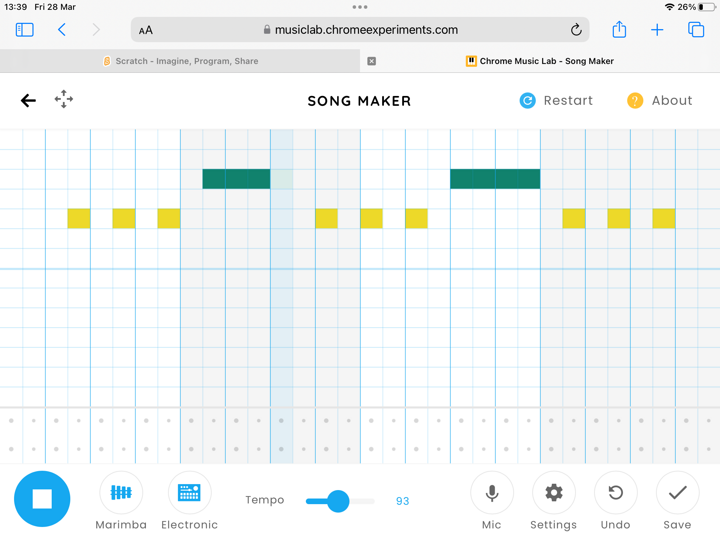The image size is (720, 540).
Task: Change the Electronic percussion instrument
Action: point(189,493)
